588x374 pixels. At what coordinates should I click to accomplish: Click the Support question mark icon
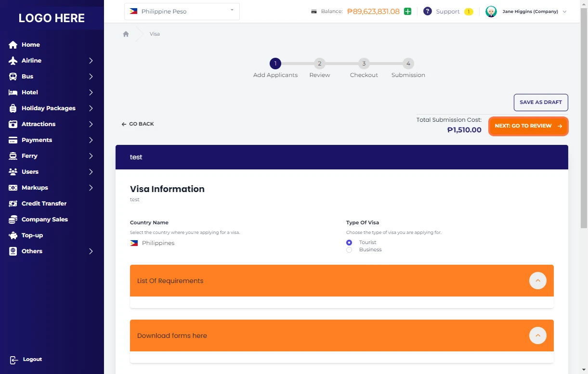[427, 12]
